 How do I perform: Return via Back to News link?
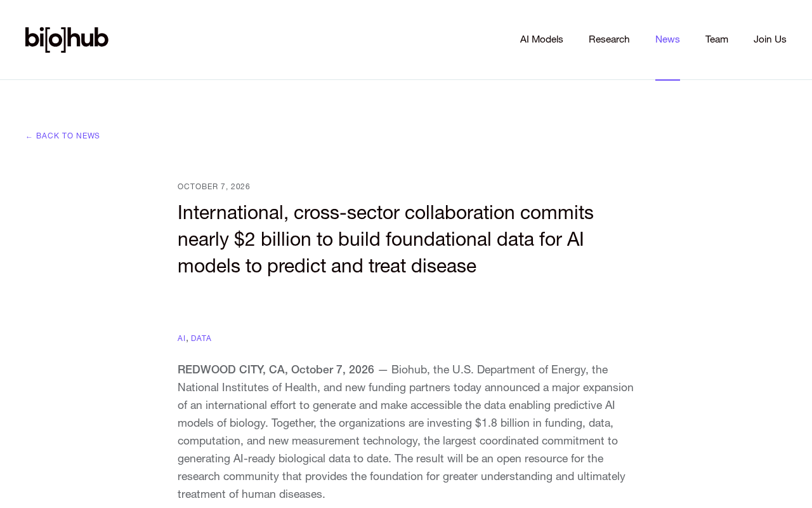(63, 136)
